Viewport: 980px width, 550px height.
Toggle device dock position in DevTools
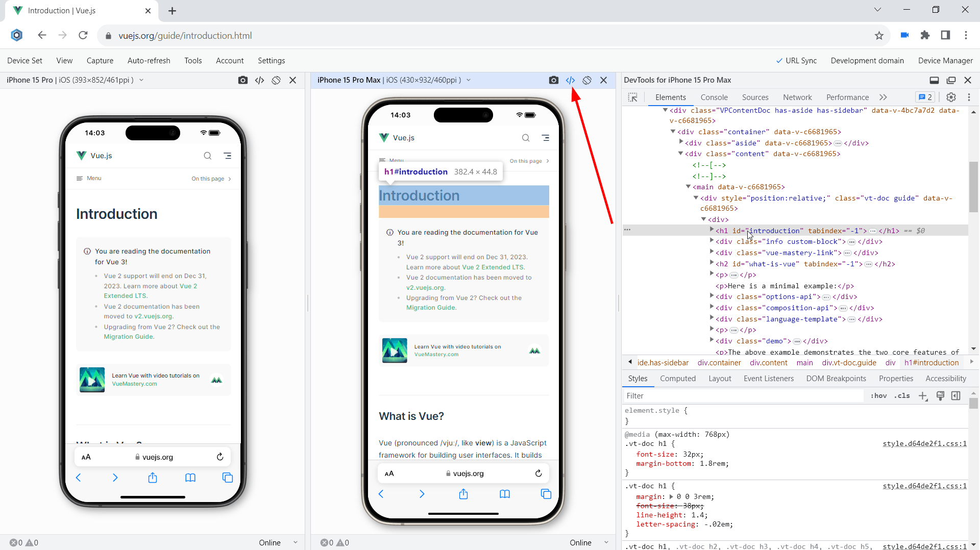point(935,80)
